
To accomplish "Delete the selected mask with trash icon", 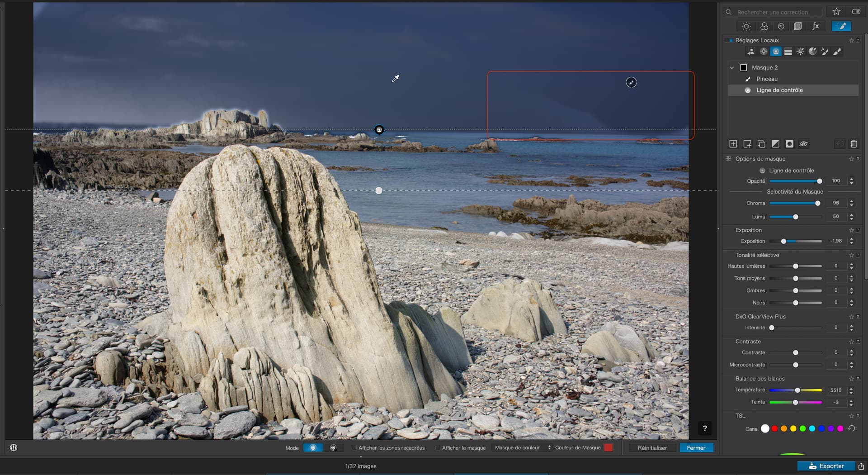I will pyautogui.click(x=854, y=144).
